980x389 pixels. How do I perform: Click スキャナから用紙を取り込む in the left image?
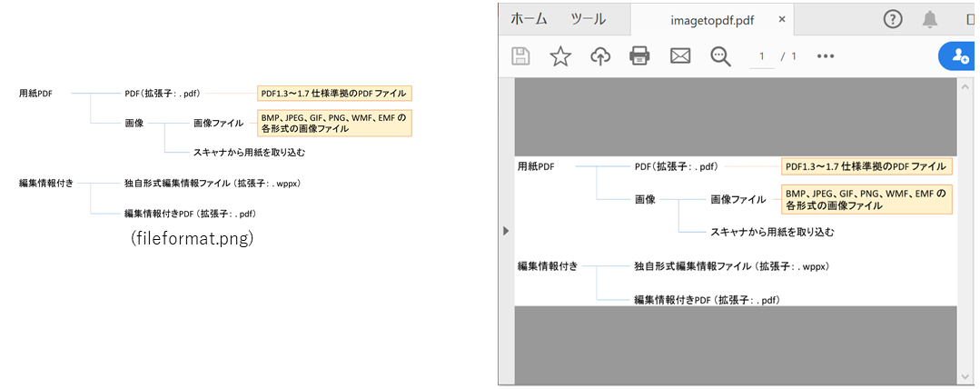250,152
